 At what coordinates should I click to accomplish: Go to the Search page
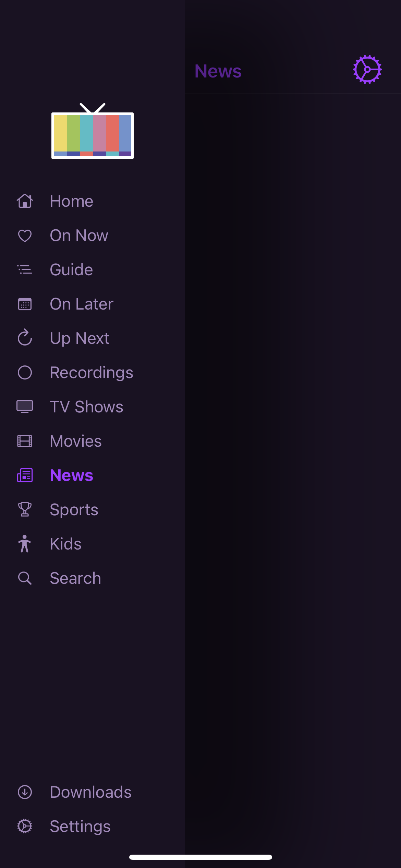coord(75,578)
